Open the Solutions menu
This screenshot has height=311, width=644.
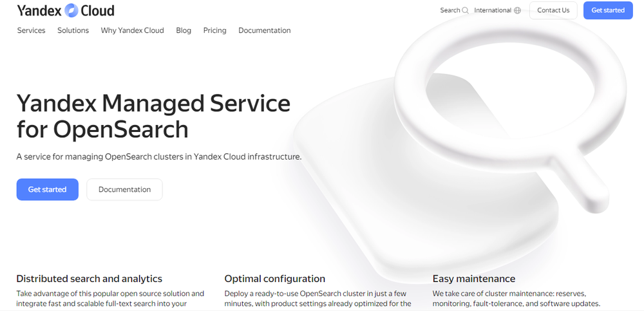pyautogui.click(x=73, y=30)
